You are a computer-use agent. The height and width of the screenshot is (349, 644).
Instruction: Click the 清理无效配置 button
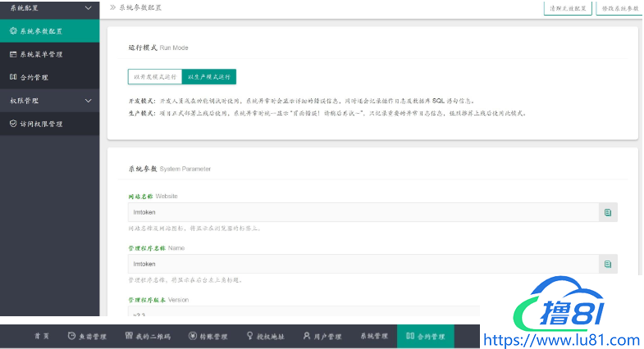coord(568,7)
